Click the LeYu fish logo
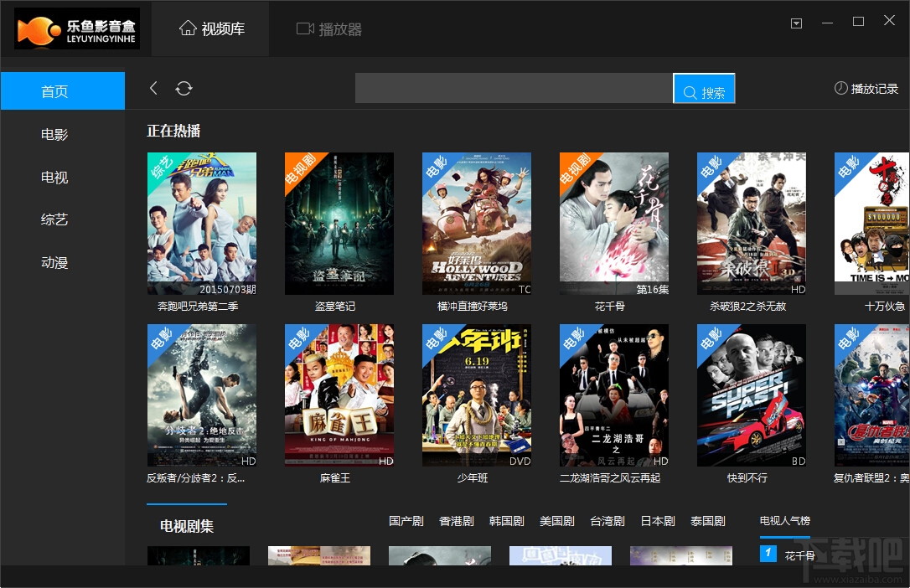910x588 pixels. [76, 28]
